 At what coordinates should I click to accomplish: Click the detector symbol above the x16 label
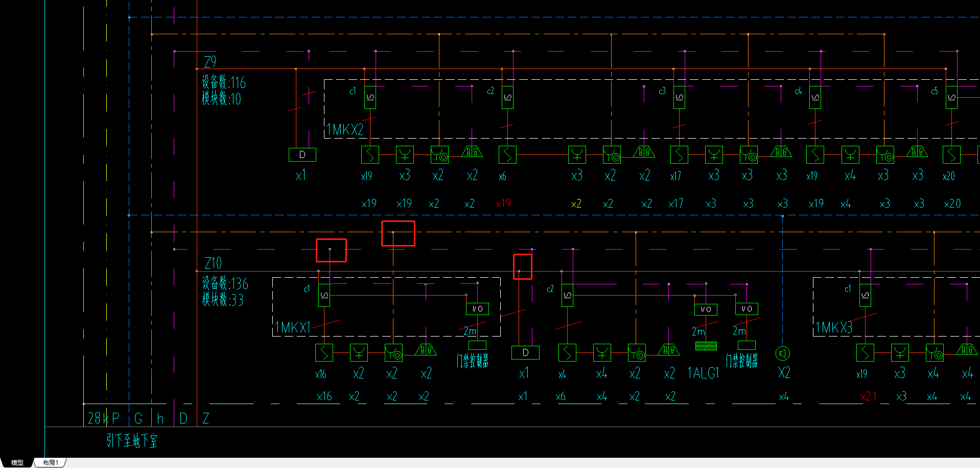tap(324, 352)
